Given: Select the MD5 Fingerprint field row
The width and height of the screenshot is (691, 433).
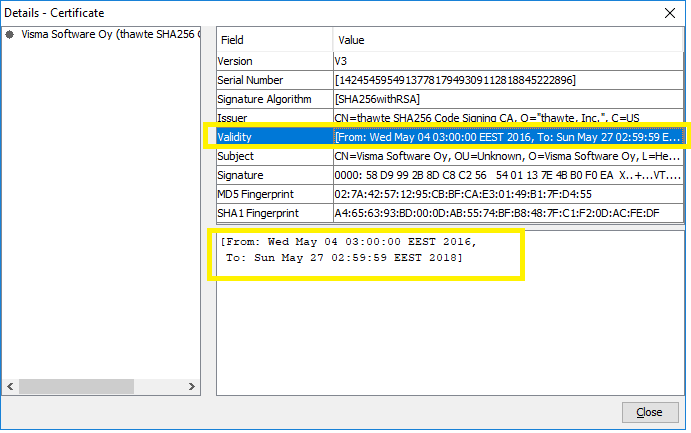Looking at the screenshot, I should coord(450,194).
